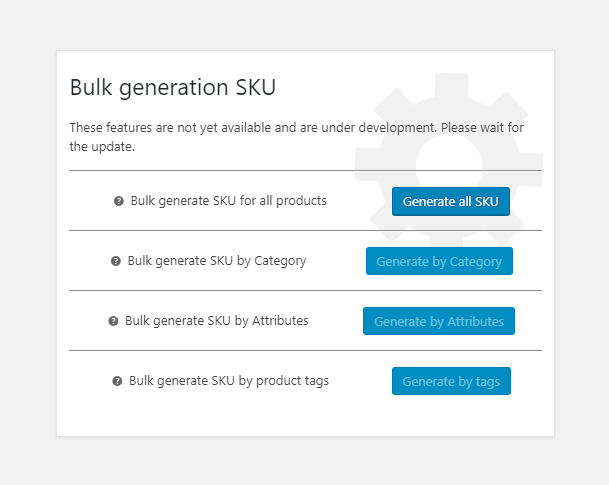The height and width of the screenshot is (485, 609).
Task: Select "Bulk generate SKU by Category" label
Action: [x=216, y=261]
